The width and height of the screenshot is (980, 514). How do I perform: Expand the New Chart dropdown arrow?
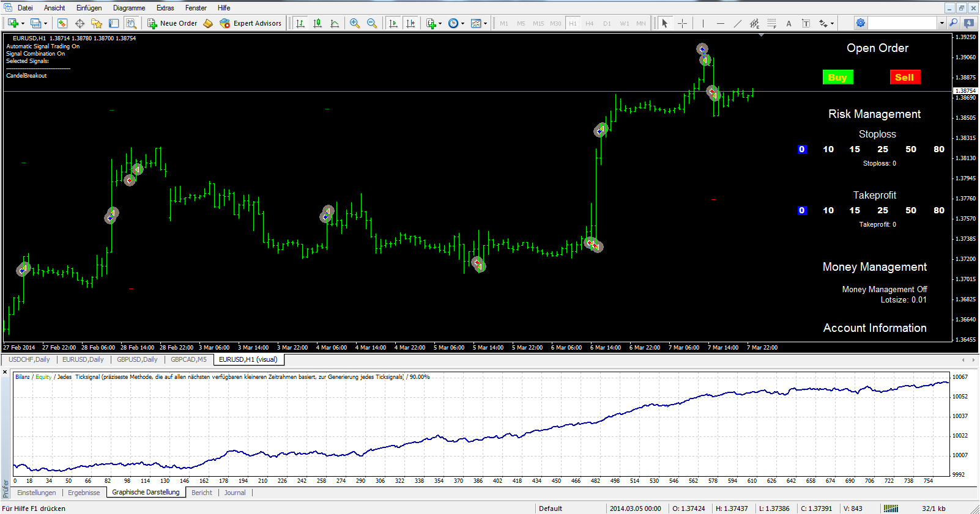pos(23,24)
